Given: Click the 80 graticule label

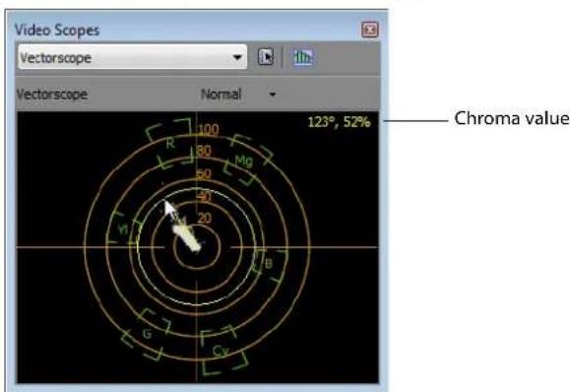Looking at the screenshot, I should coord(204,151).
